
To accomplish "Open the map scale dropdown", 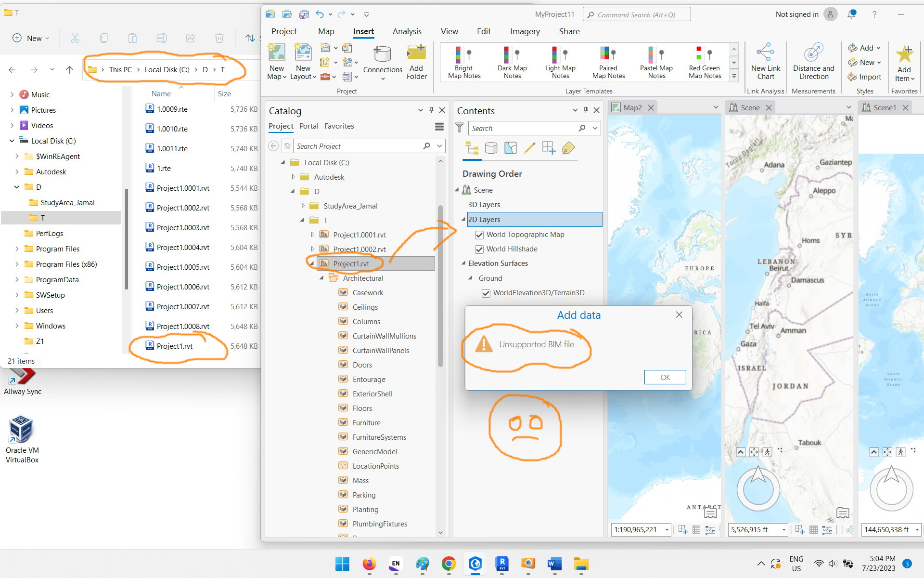I will click(x=667, y=530).
